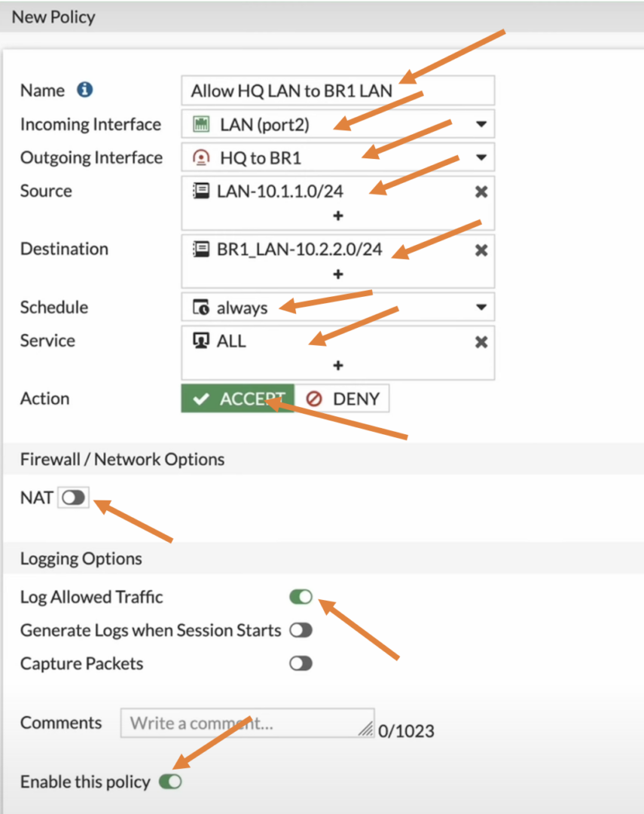Enable the NAT toggle
Screen dimensions: 644x814
pyautogui.click(x=73, y=497)
